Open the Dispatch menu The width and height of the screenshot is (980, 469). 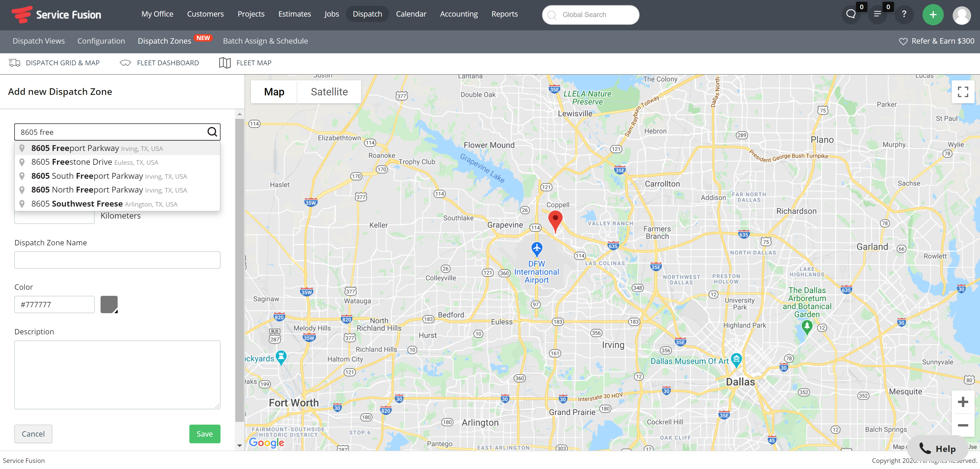[367, 14]
